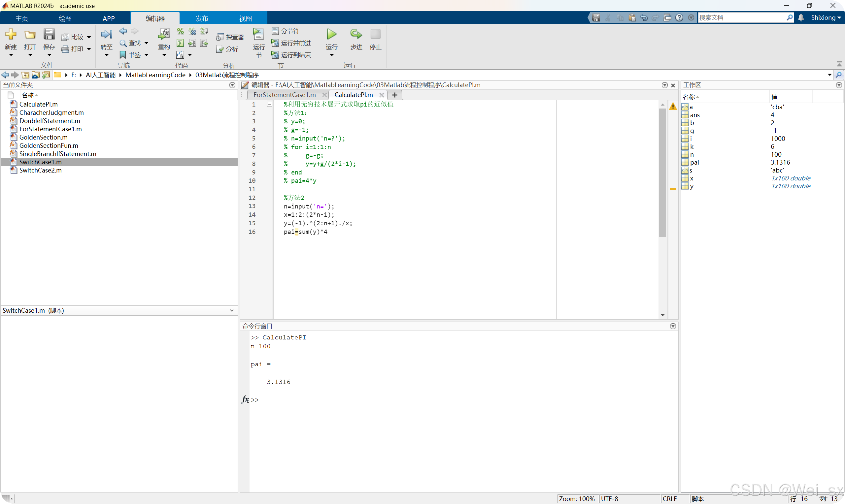Click the Save disk icon
The height and width of the screenshot is (504, 845).
click(49, 34)
